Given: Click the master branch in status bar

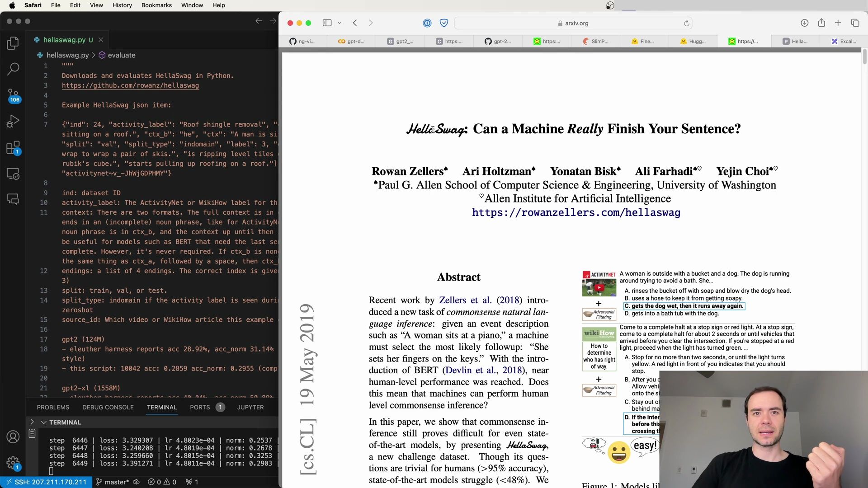Looking at the screenshot, I should pyautogui.click(x=113, y=482).
